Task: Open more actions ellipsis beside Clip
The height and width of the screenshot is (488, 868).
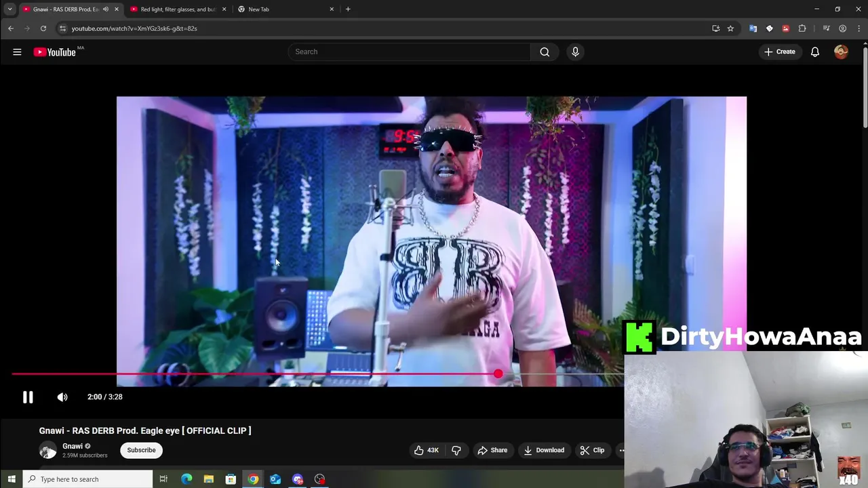Action: point(620,450)
